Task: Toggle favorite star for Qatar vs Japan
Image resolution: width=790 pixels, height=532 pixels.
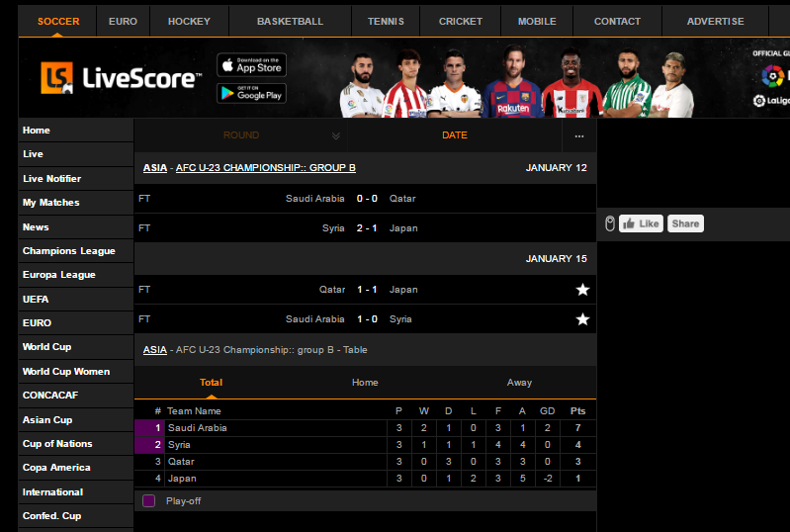Action: click(582, 290)
